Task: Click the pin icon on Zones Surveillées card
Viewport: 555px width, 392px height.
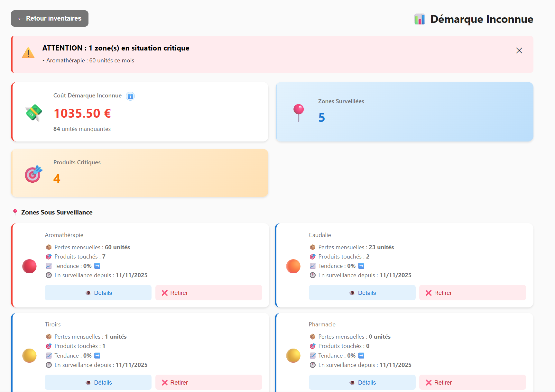Action: [x=298, y=112]
